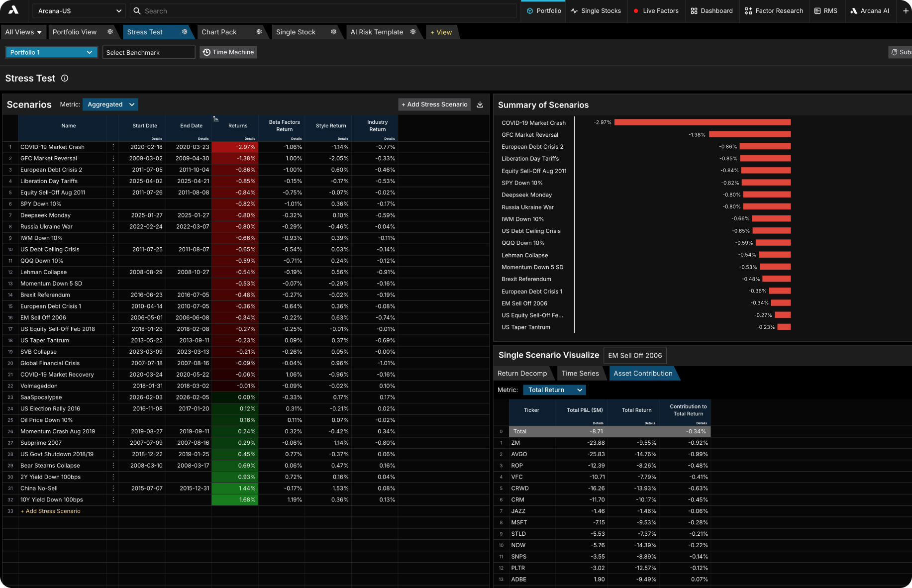Click the Add Stress Scenario button
Screen dimensions: 912x588
pos(434,104)
